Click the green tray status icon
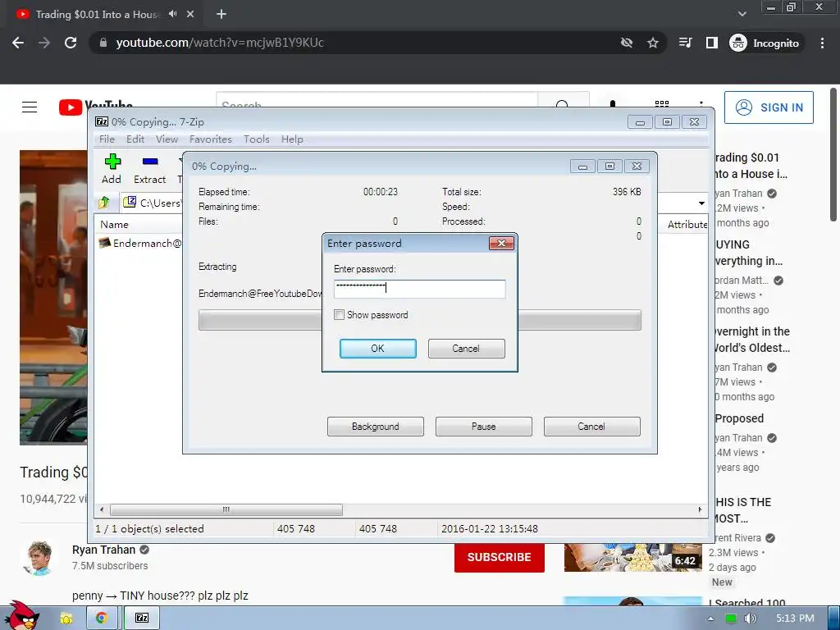The width and height of the screenshot is (840, 630). 730,619
